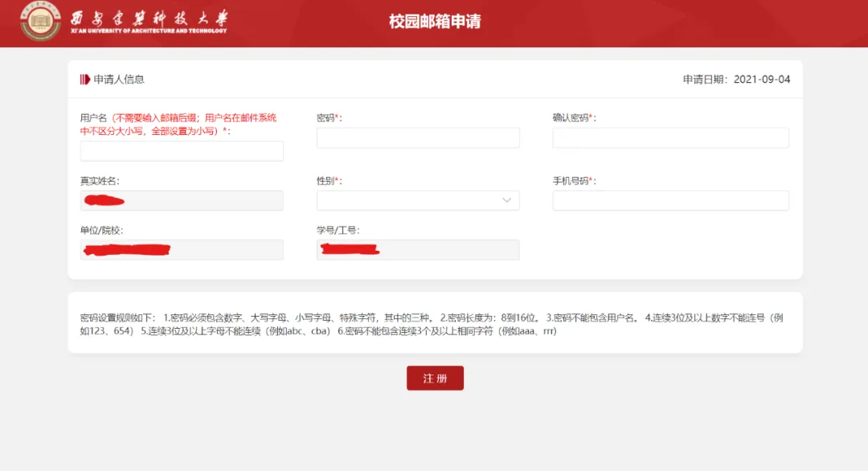Click the greyed-out 单位/院校 field
The height and width of the screenshot is (471, 868).
pos(182,250)
